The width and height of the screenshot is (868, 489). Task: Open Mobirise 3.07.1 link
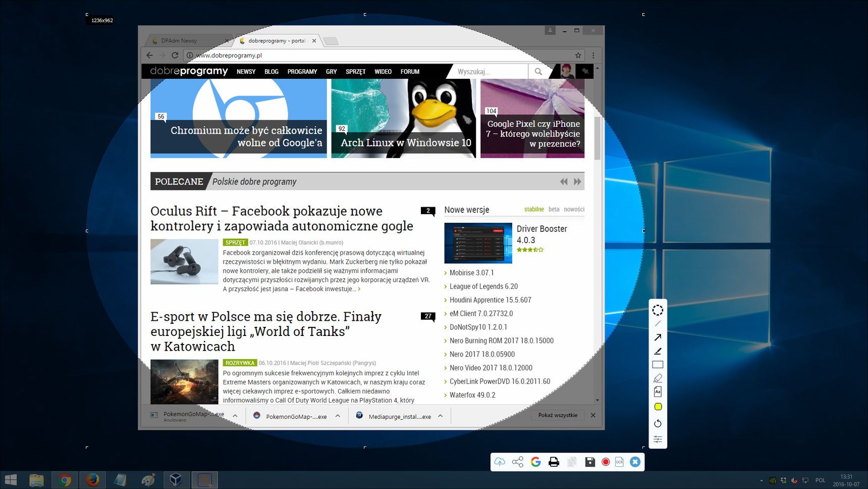(x=472, y=273)
